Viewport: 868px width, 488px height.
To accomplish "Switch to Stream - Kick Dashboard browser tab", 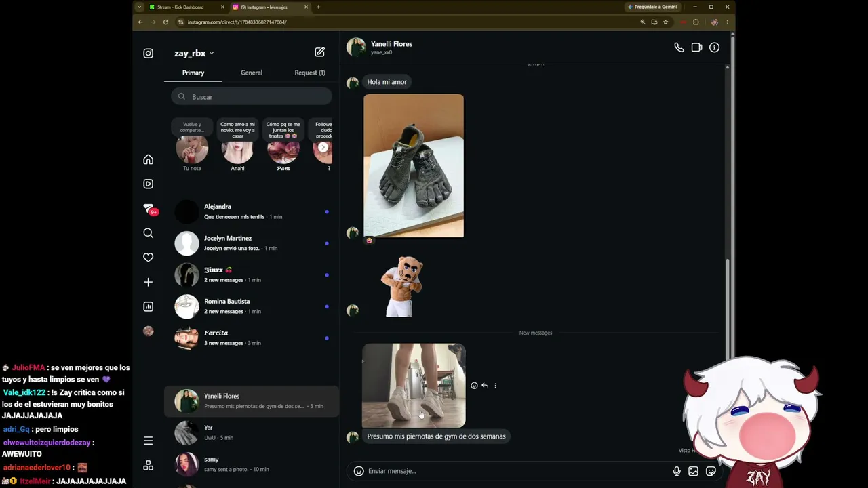I will [187, 7].
